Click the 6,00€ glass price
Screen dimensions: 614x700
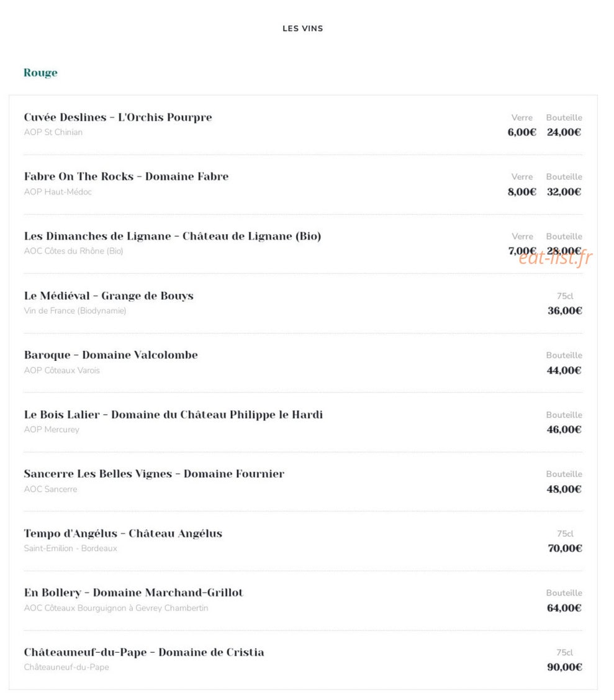tap(521, 132)
